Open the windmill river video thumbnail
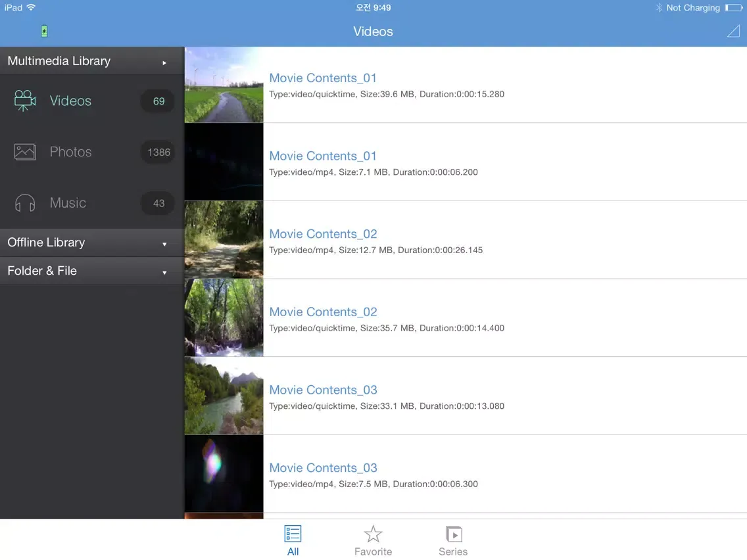Viewport: 747px width, 560px height. coord(224,85)
